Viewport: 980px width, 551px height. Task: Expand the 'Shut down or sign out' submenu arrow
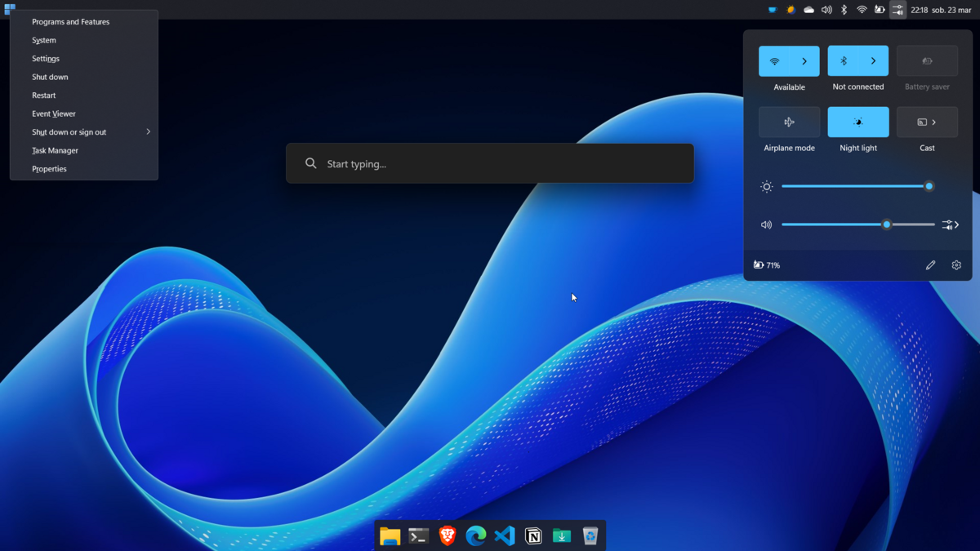(148, 132)
